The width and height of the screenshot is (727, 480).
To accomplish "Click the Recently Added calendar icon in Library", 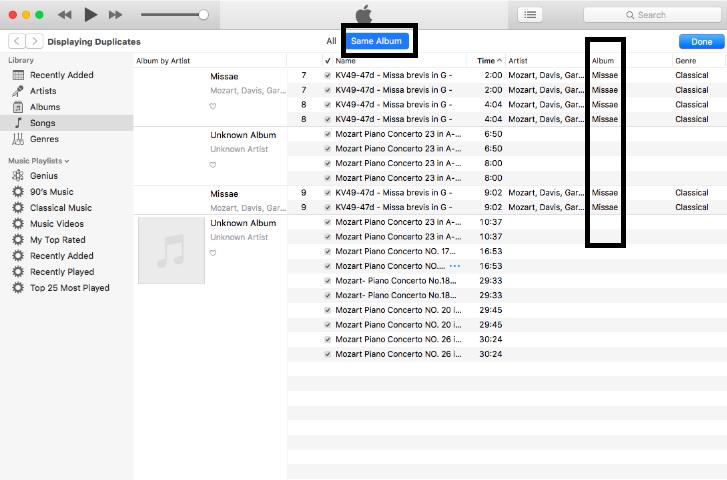I will (x=18, y=75).
